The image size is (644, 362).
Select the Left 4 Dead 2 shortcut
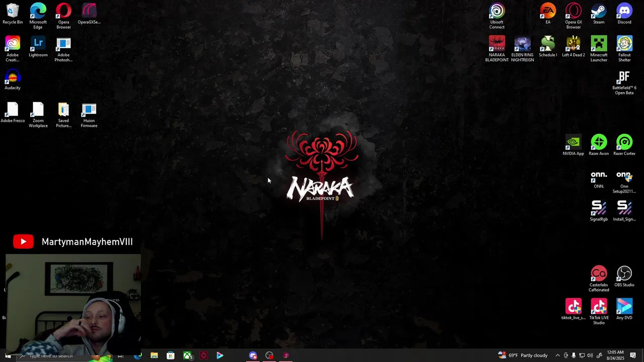click(574, 47)
